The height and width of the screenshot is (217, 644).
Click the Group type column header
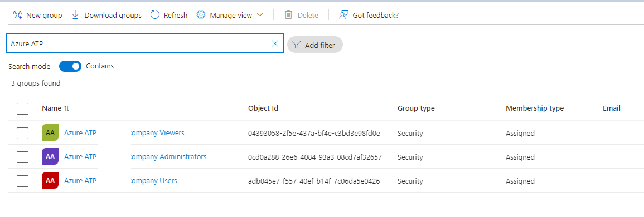pos(416,108)
